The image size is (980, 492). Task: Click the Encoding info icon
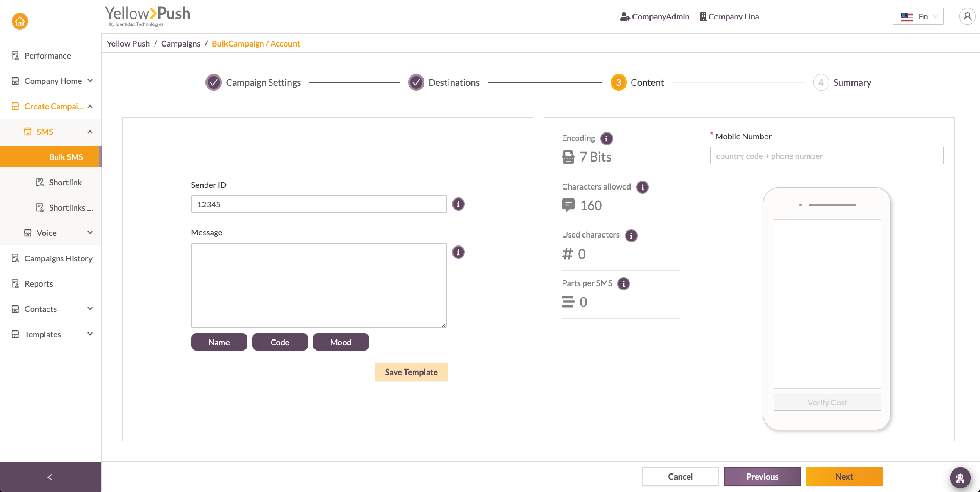pos(606,138)
